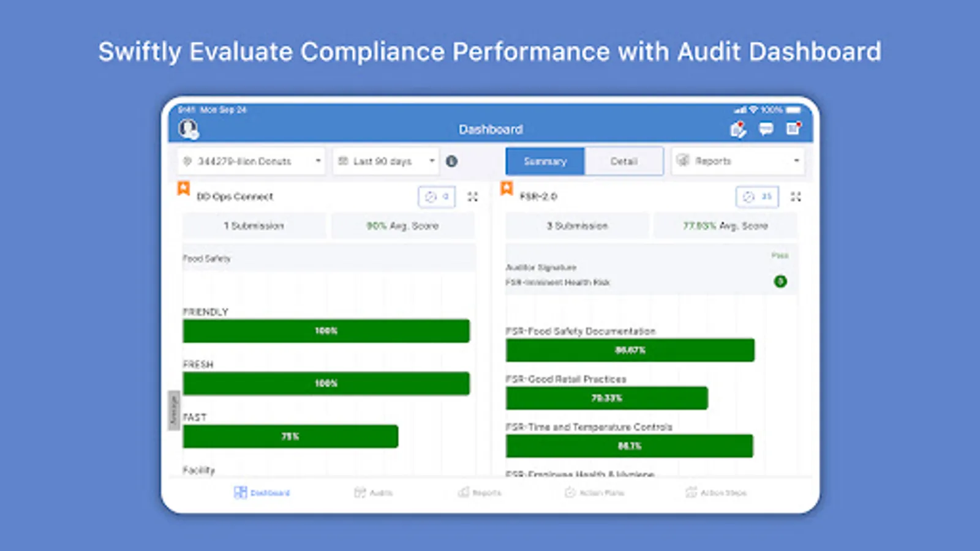Viewport: 980px width, 551px height.
Task: Click the green badge on Imminent Health Risk
Action: pyautogui.click(x=780, y=282)
